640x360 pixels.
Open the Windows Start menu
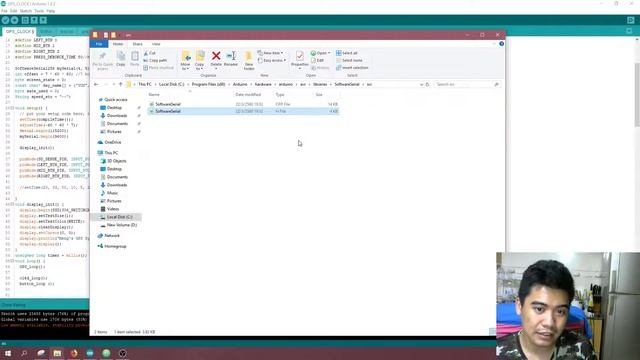coord(8,353)
